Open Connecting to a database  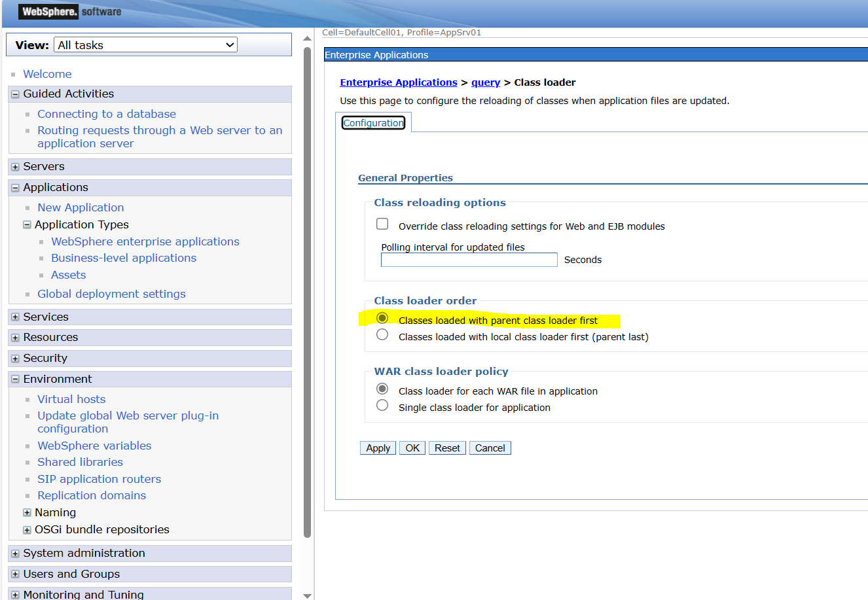107,114
